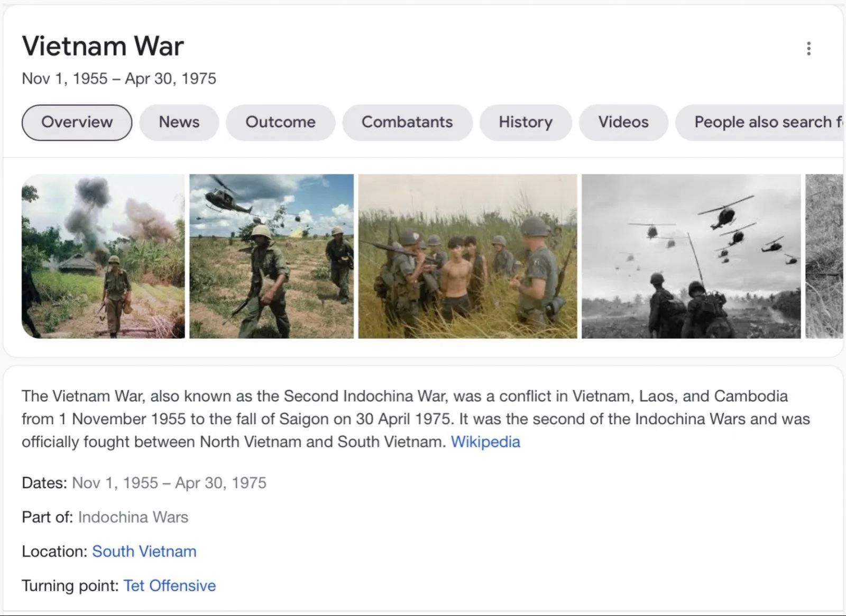View photo of soldiers with shirtless prisoner
Viewport: 846px width, 616px height.
(x=467, y=256)
